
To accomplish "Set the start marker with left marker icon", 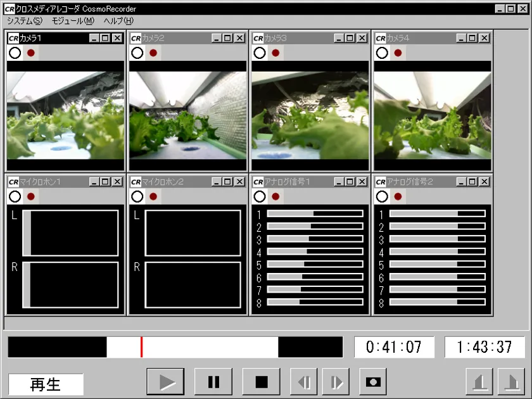I will (479, 382).
